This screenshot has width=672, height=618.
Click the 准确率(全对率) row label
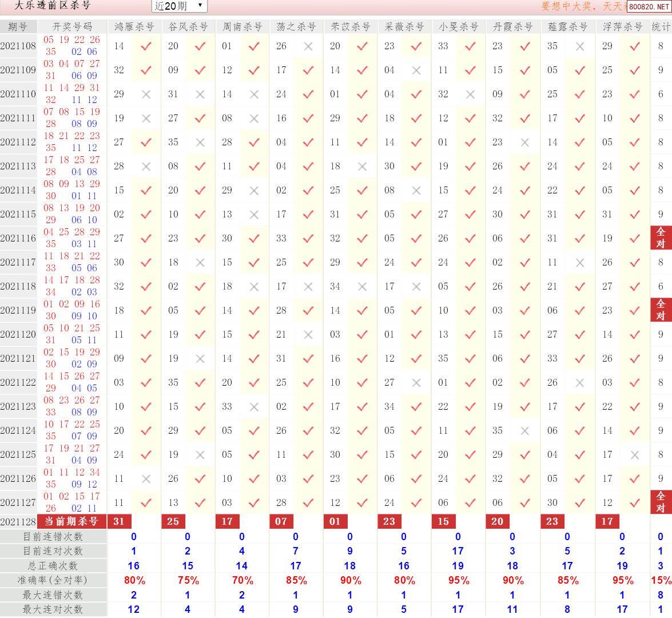click(52, 580)
